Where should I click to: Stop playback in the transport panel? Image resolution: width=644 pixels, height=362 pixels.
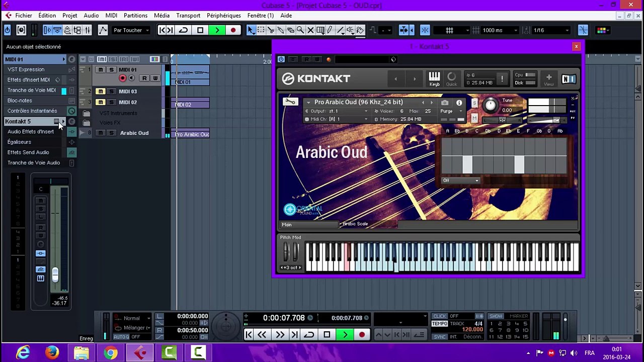click(x=327, y=334)
